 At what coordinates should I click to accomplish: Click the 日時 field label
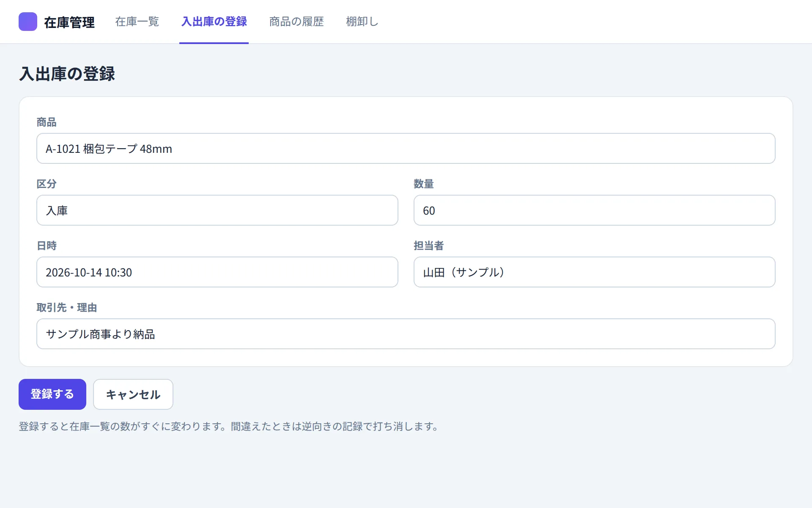tap(47, 246)
